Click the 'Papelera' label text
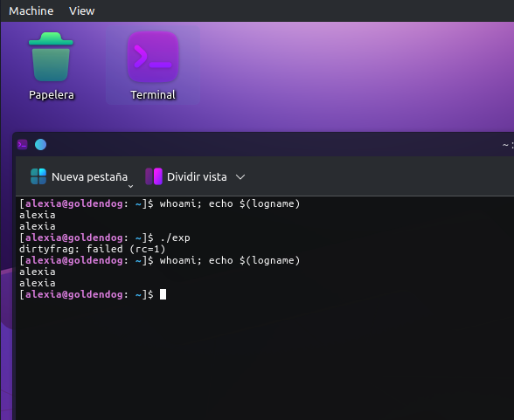 click(x=52, y=95)
